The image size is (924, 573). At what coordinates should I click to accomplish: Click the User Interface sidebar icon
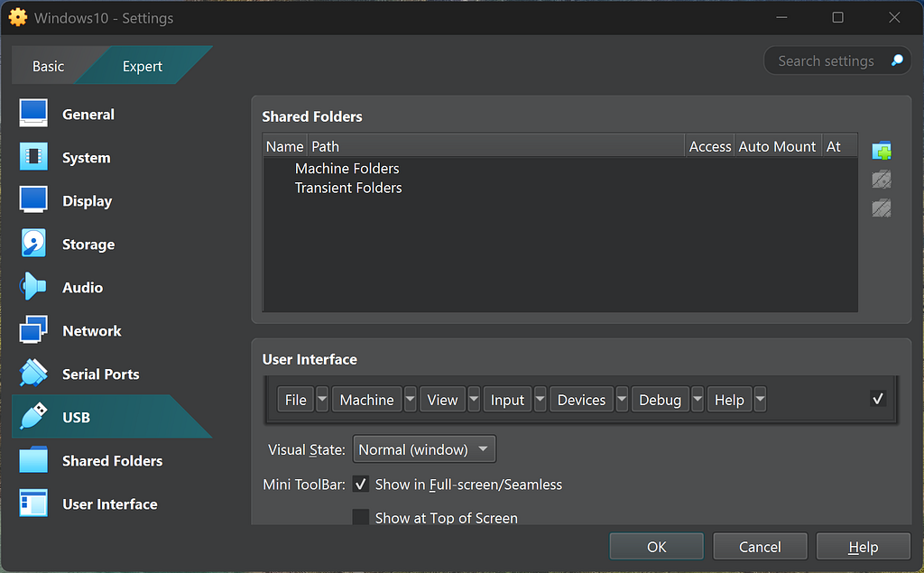(33, 504)
